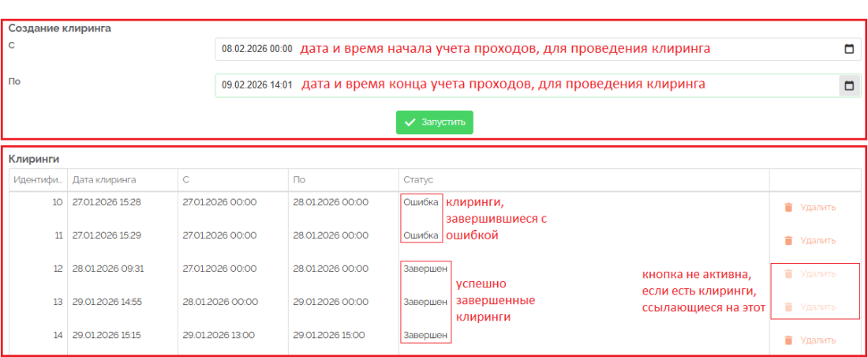Click the start date field showing 08.02.2026 00:00
The image size is (868, 357).
click(257, 48)
